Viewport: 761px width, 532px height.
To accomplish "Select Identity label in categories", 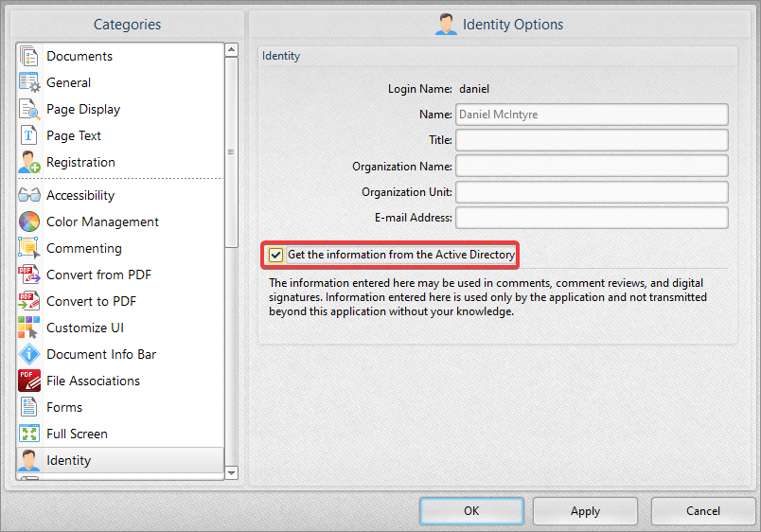I will 69,460.
